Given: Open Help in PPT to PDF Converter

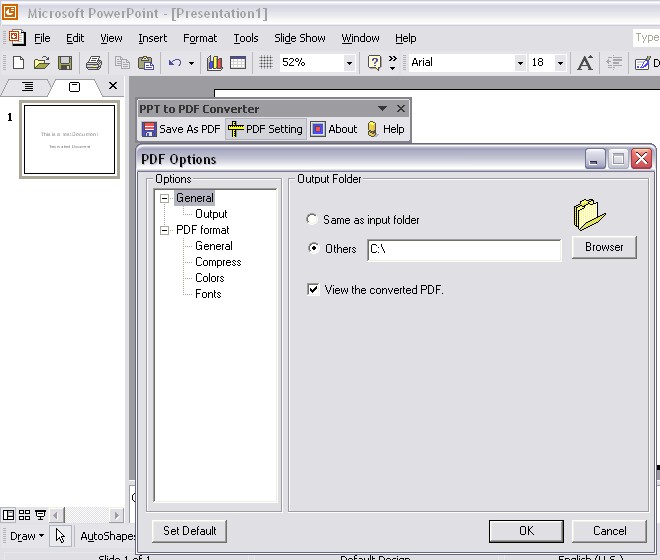Looking at the screenshot, I should (x=386, y=129).
